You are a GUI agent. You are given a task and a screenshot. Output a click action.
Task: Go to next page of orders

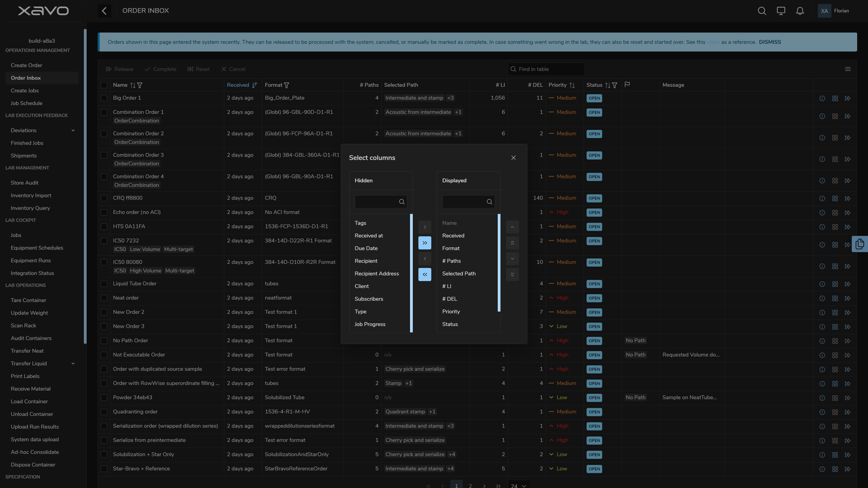(484, 485)
